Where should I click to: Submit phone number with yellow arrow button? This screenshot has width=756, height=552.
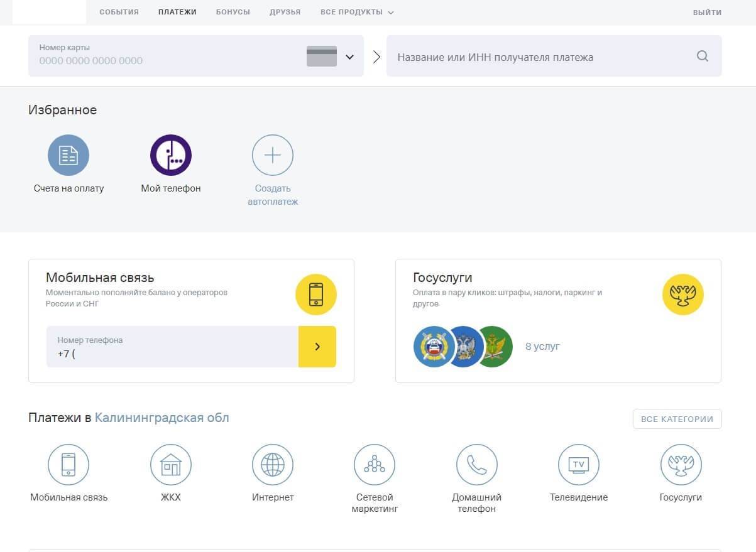(x=317, y=346)
